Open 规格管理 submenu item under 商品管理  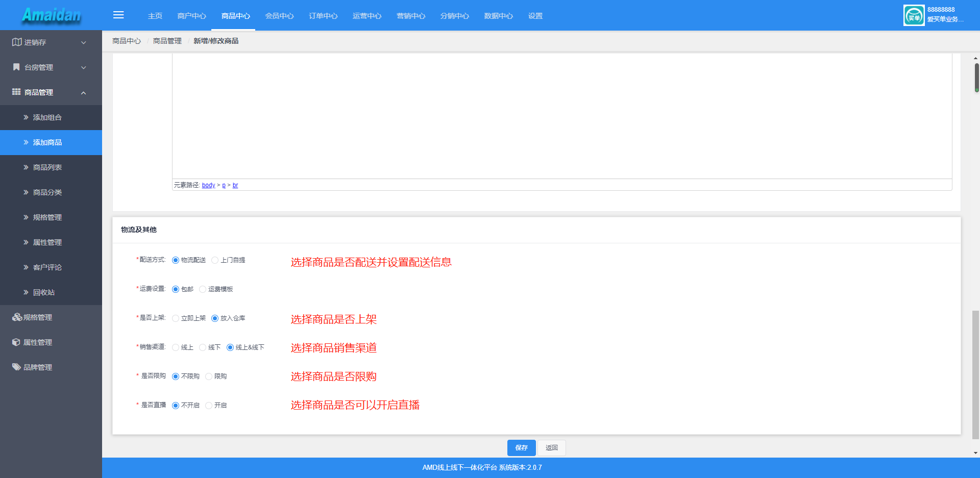[x=51, y=217]
